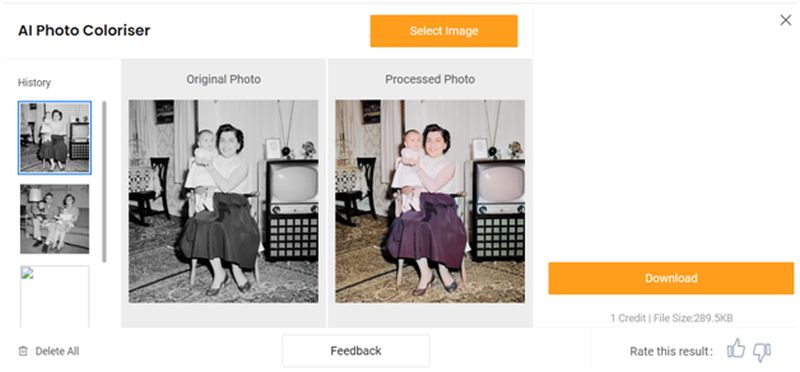Image resolution: width=800 pixels, height=372 pixels.
Task: Download the processed photo
Action: 671,278
